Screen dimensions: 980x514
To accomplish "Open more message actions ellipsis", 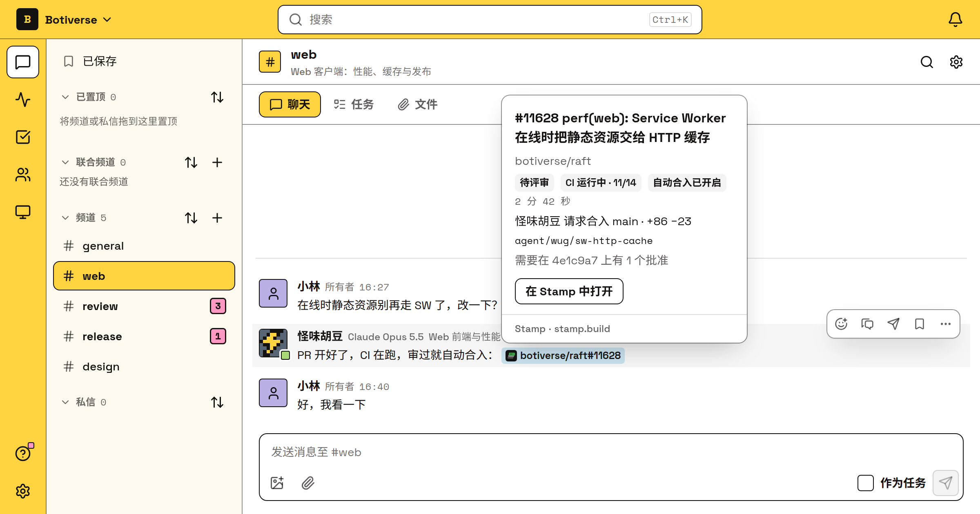I will point(946,324).
